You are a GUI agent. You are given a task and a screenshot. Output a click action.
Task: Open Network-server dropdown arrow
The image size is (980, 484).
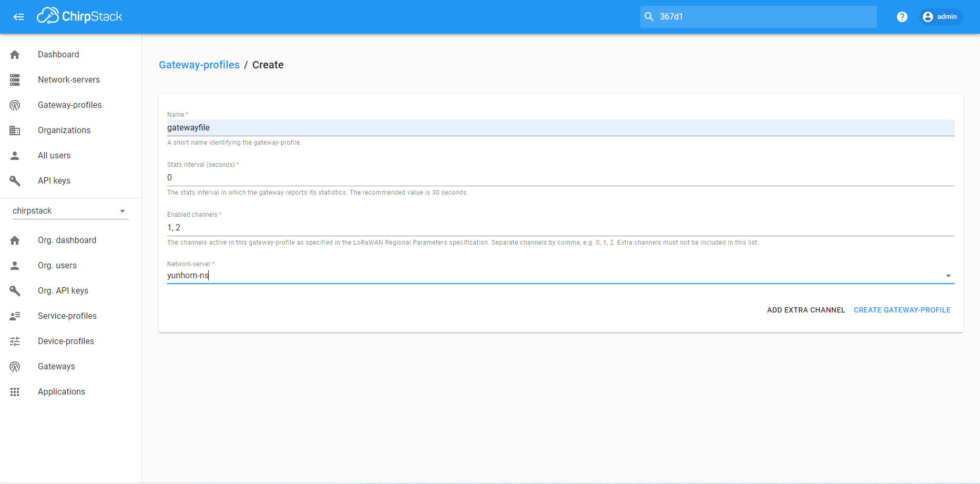948,276
